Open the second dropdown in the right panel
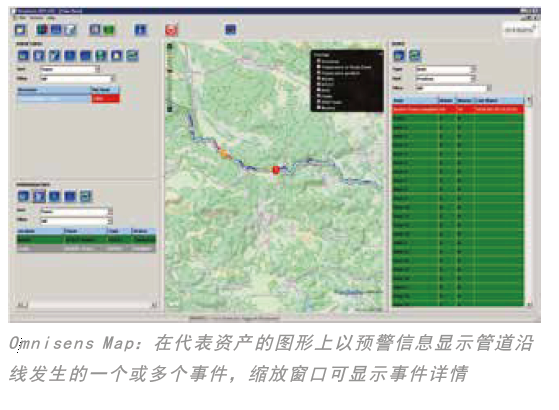 coord(446,78)
